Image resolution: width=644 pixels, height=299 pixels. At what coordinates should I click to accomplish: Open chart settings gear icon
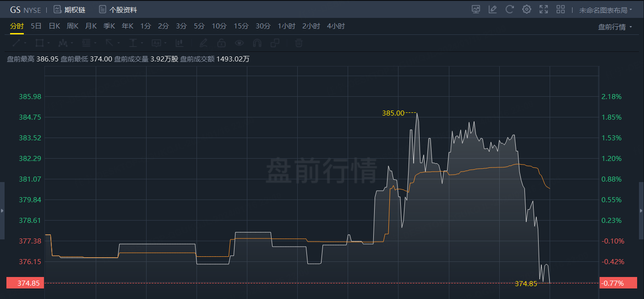click(x=527, y=9)
